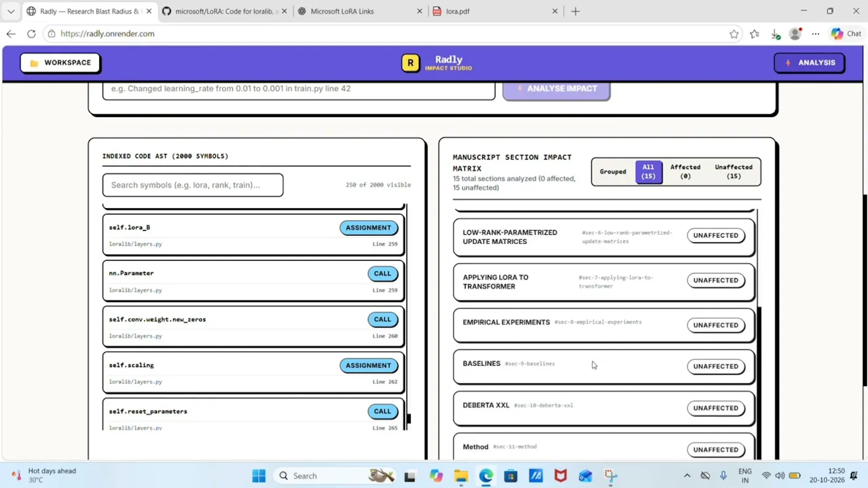Select the Unaffected (15) filter
The height and width of the screenshot is (488, 868).
(x=733, y=172)
